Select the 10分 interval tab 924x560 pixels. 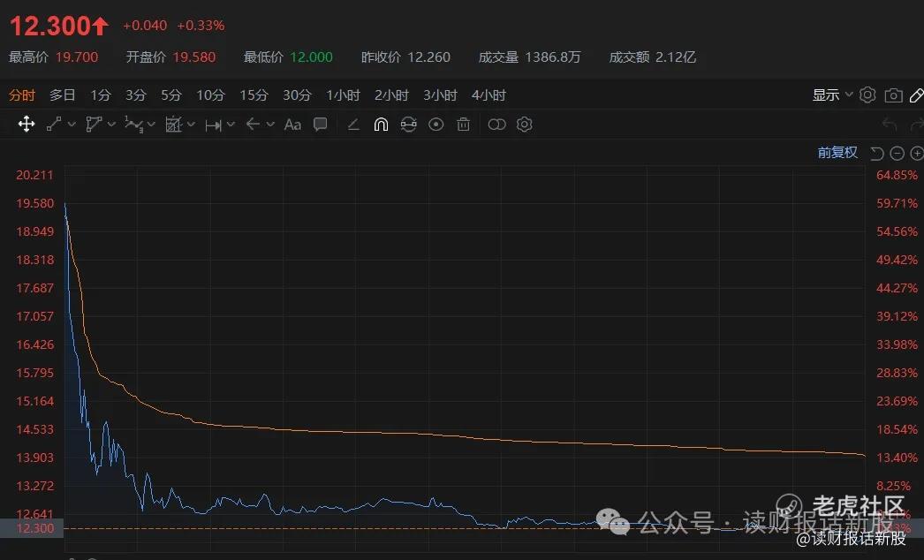210,95
